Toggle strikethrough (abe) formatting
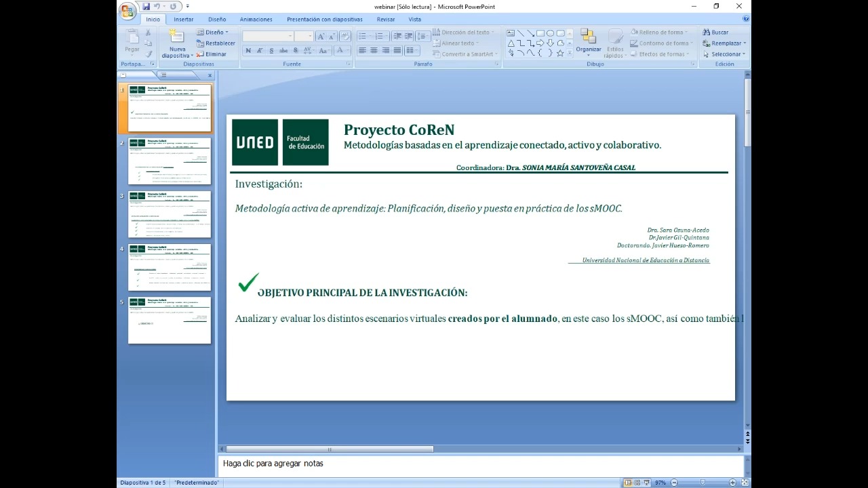868x488 pixels. coord(283,51)
